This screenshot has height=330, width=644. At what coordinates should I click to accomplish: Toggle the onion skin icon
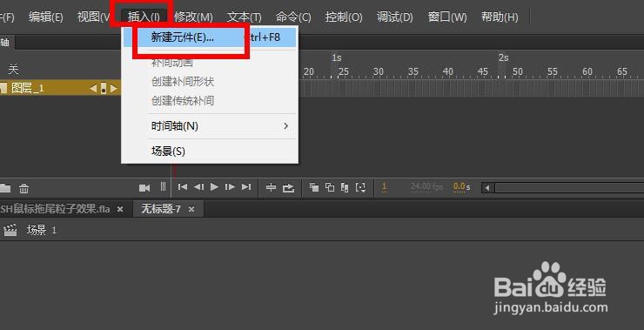[314, 187]
